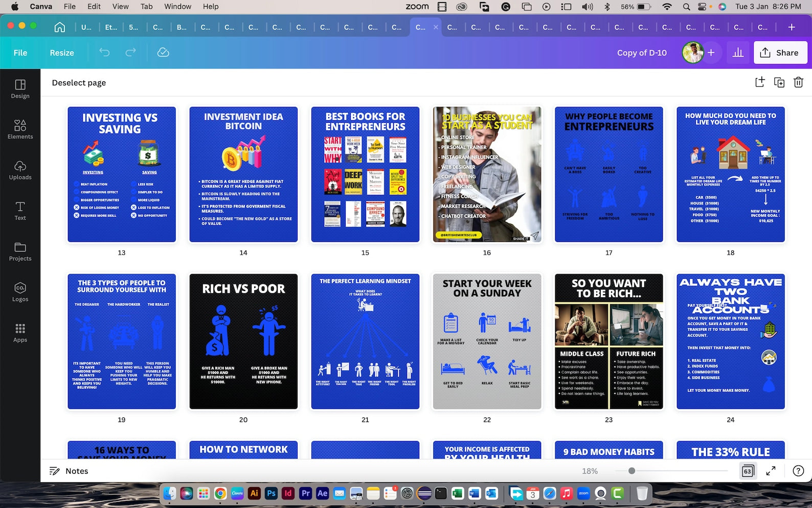Image resolution: width=812 pixels, height=508 pixels.
Task: Click the document title Copy of D-10
Action: (x=642, y=53)
